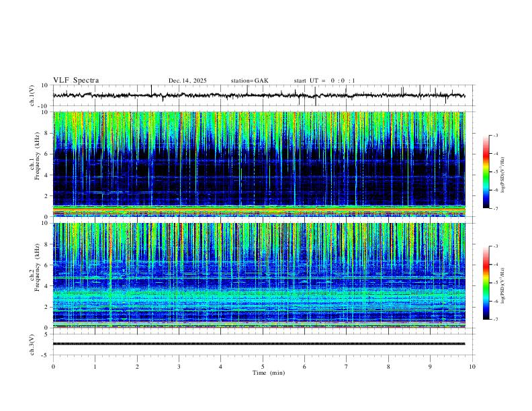Click the time axis tick label "7"
Image resolution: width=532 pixels, height=411 pixels.
[347, 367]
